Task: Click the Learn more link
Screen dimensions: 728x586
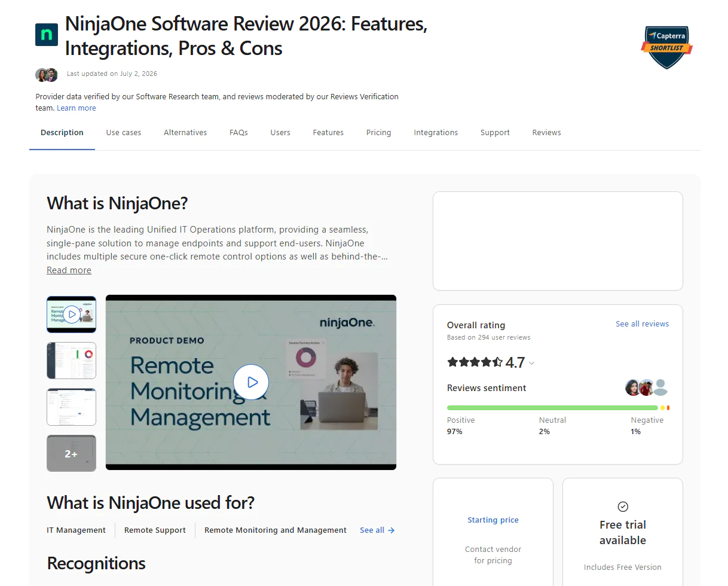Action: point(77,108)
